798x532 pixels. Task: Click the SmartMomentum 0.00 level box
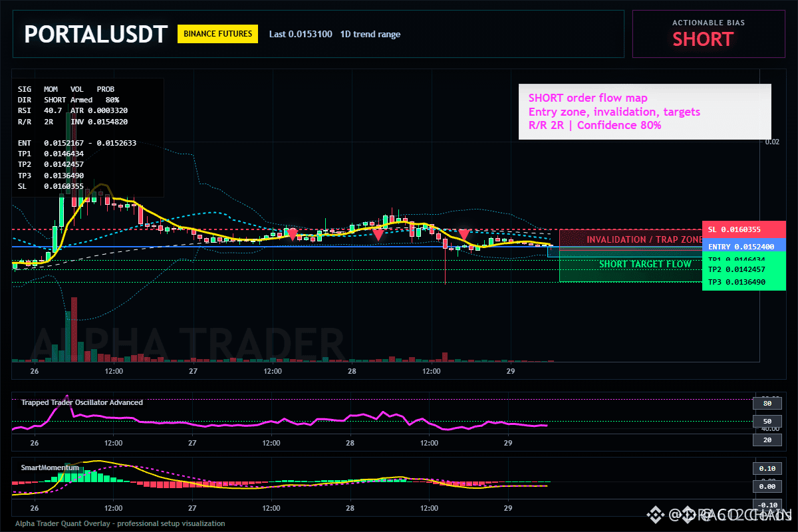pos(767,487)
